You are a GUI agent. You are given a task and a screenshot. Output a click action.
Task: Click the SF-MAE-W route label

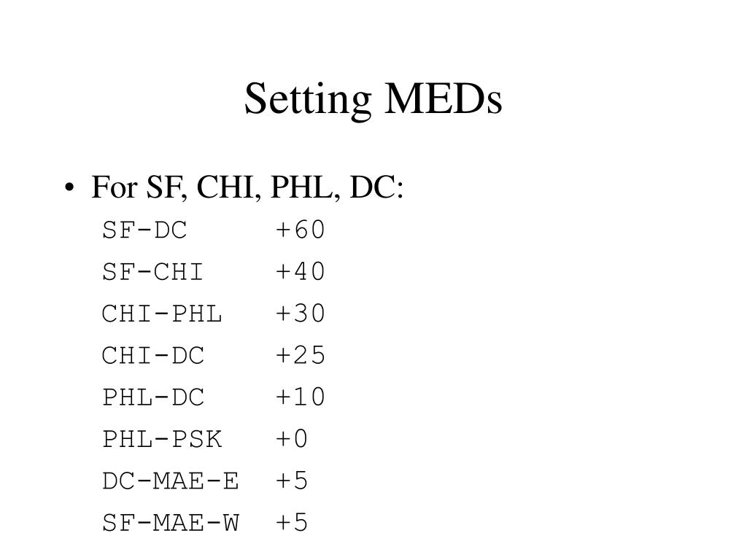click(171, 523)
